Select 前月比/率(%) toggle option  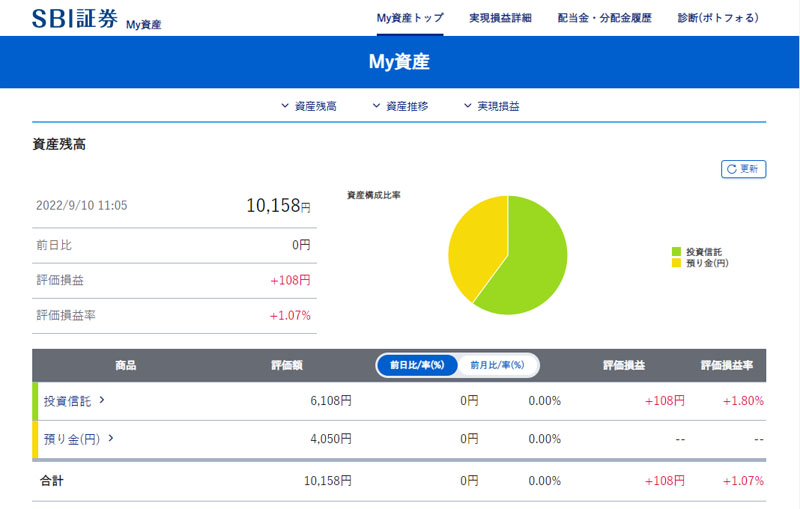pos(497,365)
